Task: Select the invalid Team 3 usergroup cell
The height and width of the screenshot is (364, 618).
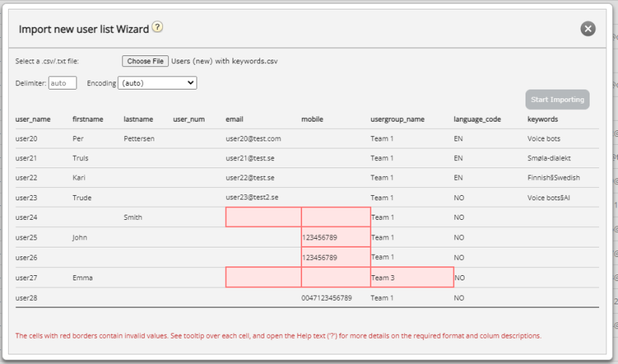Action: tap(412, 277)
